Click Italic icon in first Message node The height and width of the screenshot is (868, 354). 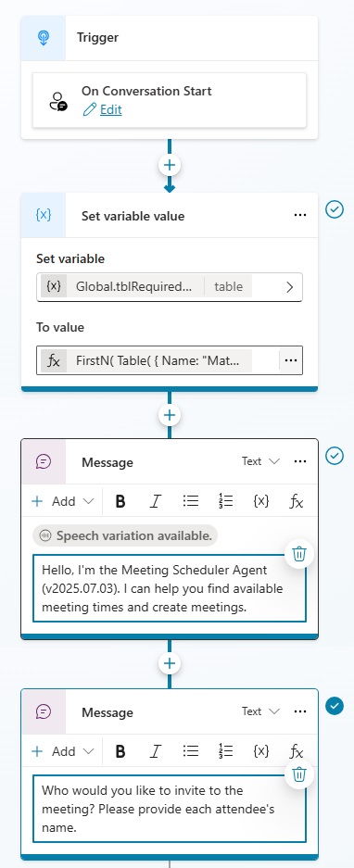155,501
